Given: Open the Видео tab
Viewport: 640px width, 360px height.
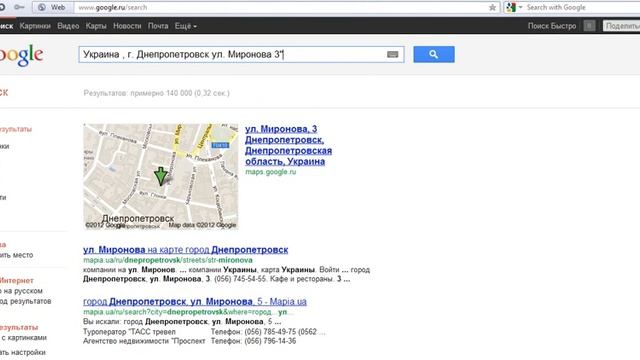Looking at the screenshot, I should 68,26.
